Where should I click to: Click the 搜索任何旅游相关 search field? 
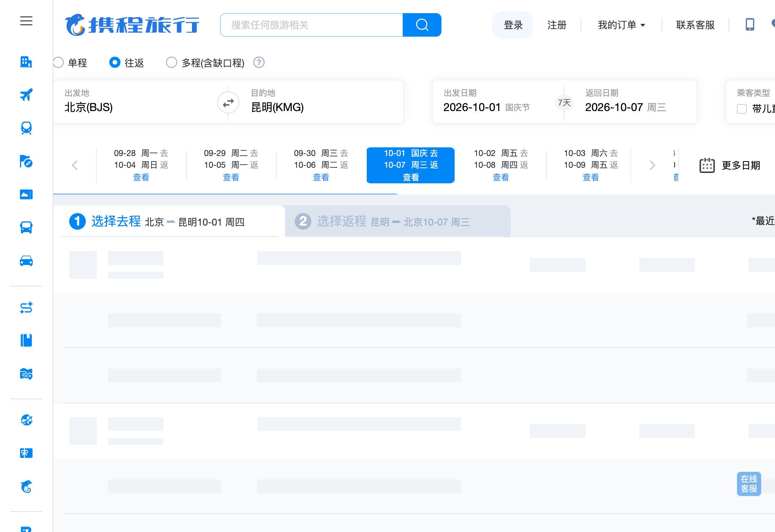[x=312, y=25]
